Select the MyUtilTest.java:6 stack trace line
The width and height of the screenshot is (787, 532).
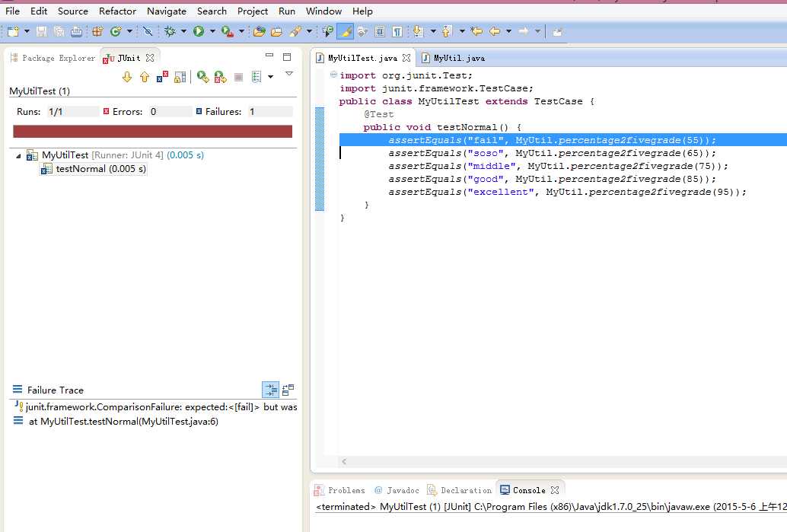[116, 422]
